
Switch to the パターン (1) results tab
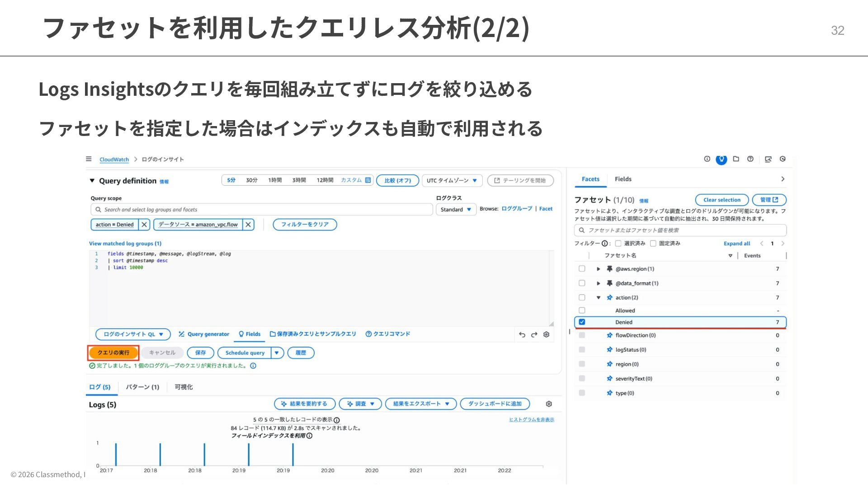click(x=142, y=387)
